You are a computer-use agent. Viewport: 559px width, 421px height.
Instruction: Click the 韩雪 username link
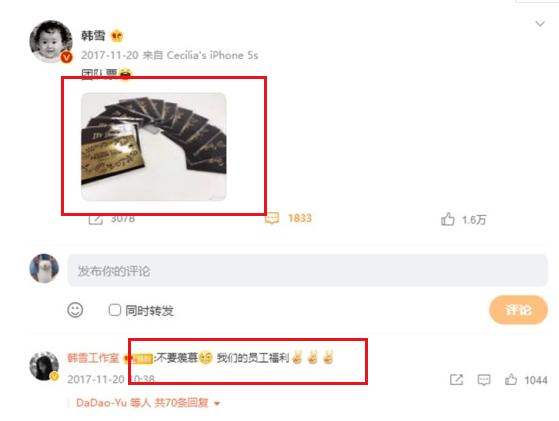tap(93, 36)
